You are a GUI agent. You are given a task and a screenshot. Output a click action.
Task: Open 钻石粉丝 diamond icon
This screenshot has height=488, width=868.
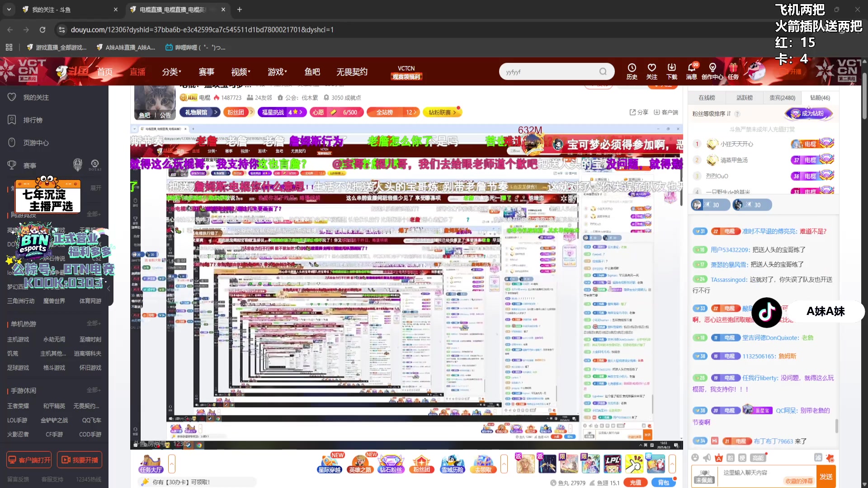click(391, 464)
